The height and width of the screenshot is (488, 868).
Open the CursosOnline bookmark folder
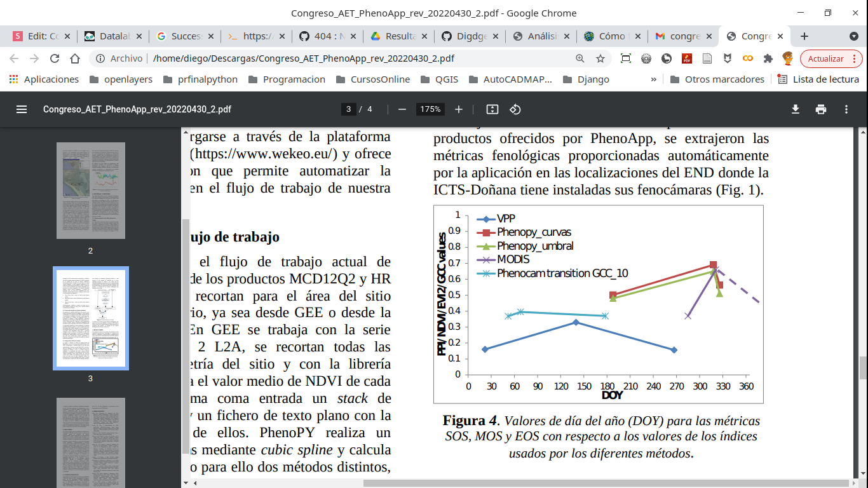pos(373,79)
